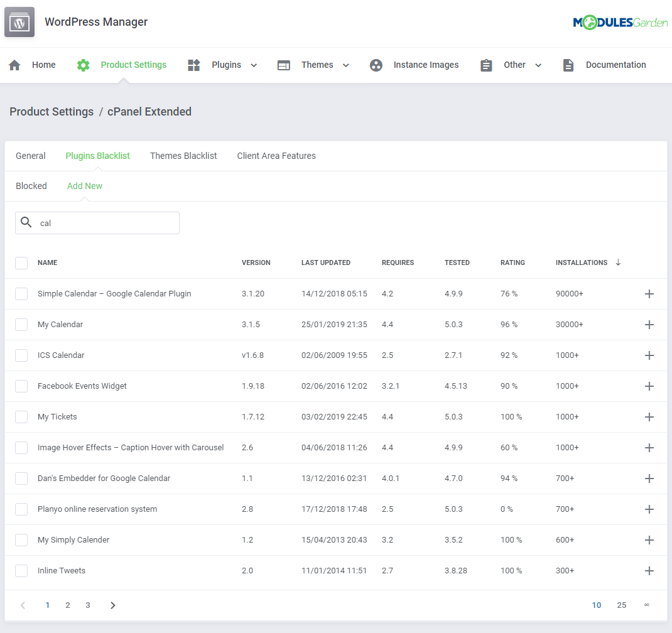Click plus icon for Dan's Embedder row
Viewport: 672px width, 633px height.
point(649,479)
